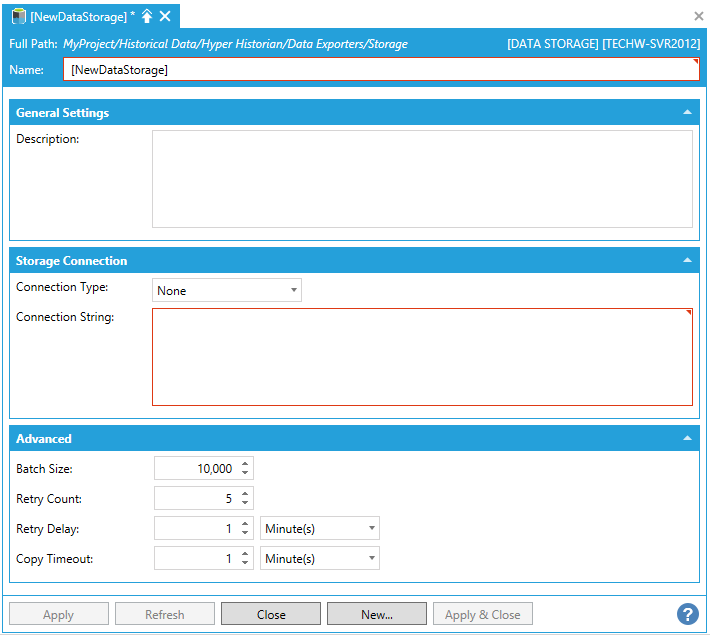This screenshot has height=637, width=710.
Task: Collapse the General Settings section
Action: (687, 113)
